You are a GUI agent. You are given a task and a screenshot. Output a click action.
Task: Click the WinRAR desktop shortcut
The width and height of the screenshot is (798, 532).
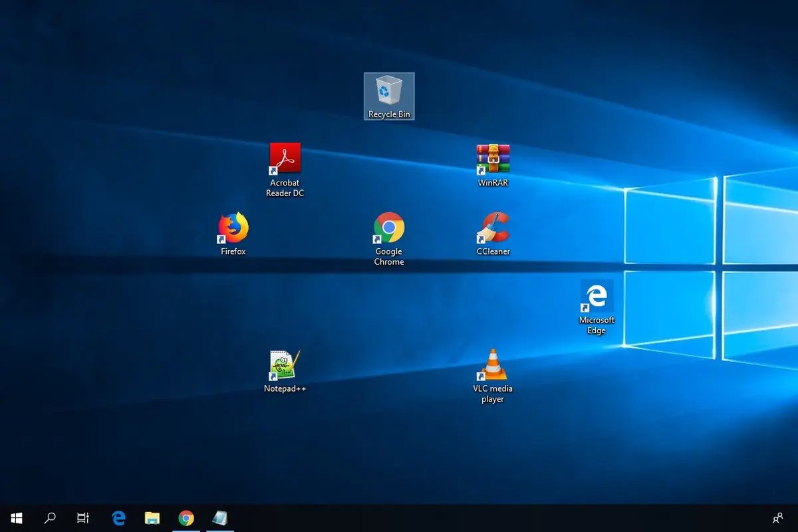coord(493,166)
